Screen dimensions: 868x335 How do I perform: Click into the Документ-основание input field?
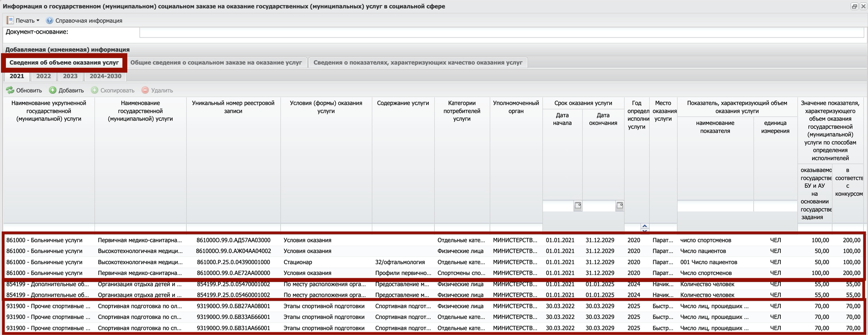click(501, 33)
